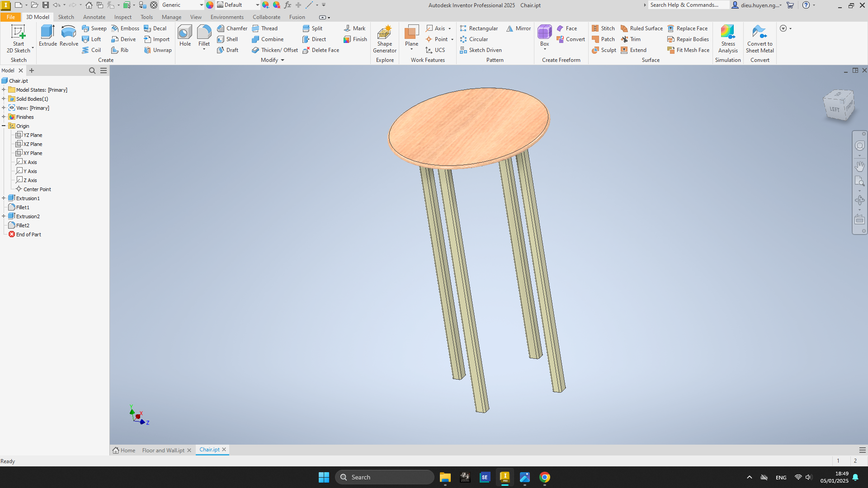Choose the Loft tool
This screenshot has width=868, height=488.
point(91,39)
